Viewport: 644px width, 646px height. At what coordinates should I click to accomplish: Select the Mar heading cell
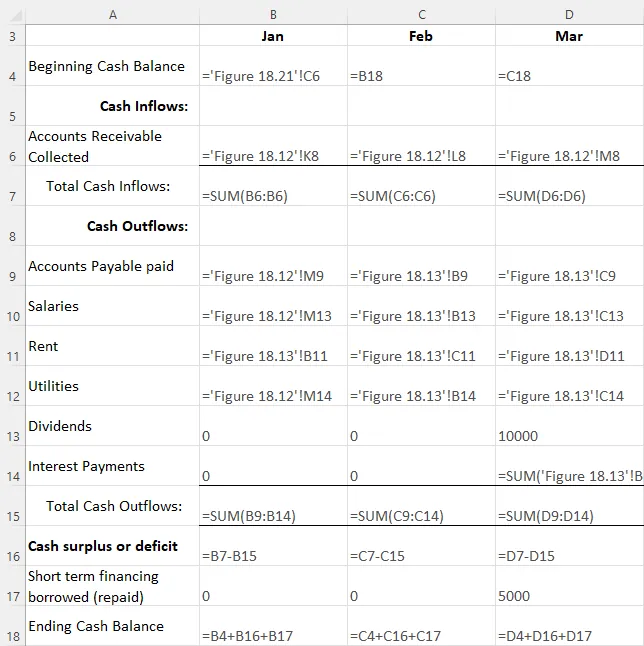tap(569, 36)
